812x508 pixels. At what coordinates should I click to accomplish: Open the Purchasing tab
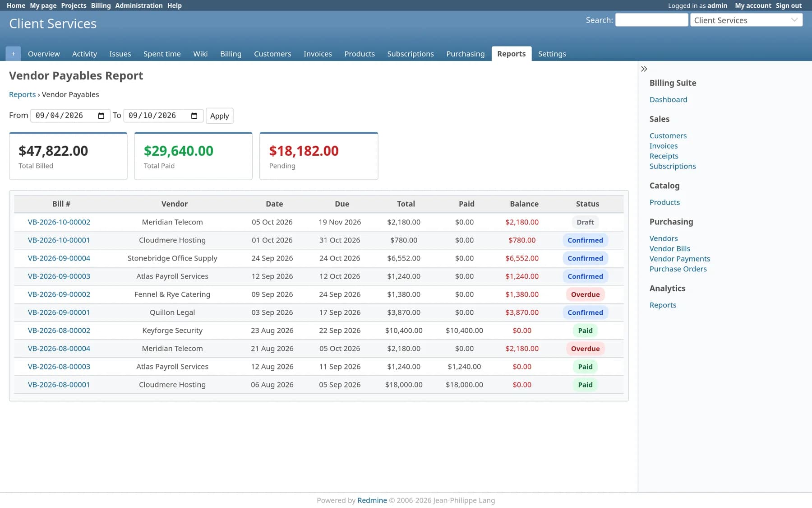[465, 54]
